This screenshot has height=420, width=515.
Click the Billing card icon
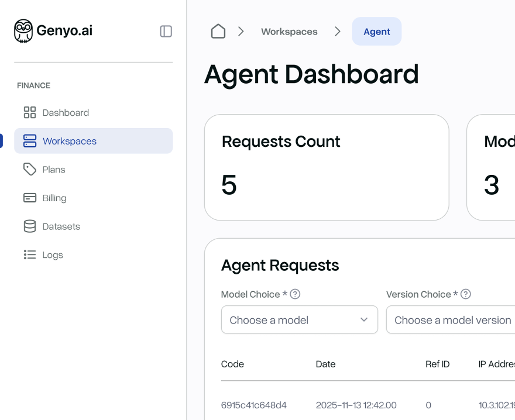(x=29, y=198)
